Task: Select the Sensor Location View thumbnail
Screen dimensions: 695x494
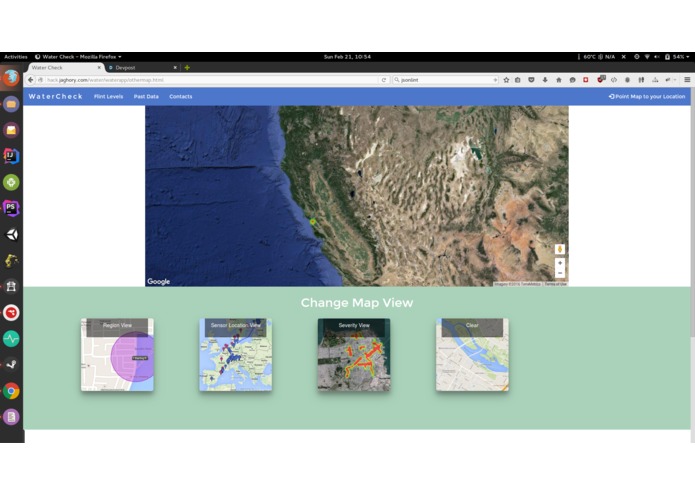Action: pyautogui.click(x=236, y=354)
